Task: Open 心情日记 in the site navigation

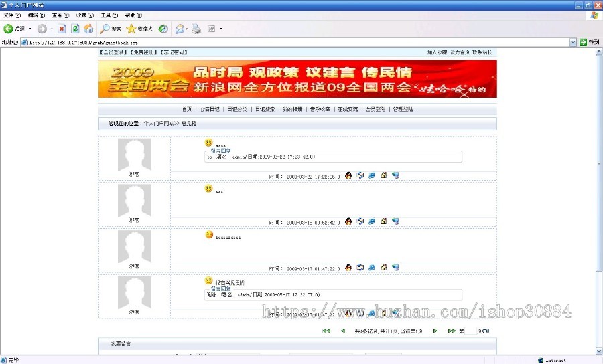Action: point(210,110)
